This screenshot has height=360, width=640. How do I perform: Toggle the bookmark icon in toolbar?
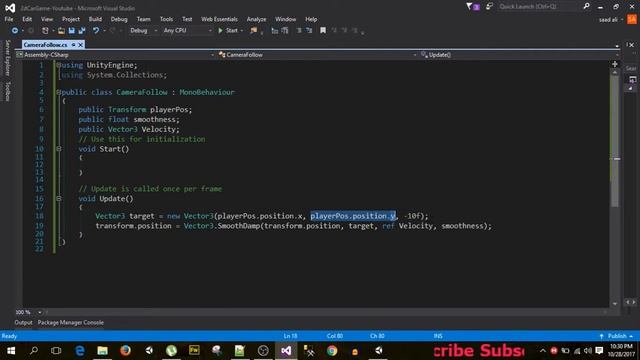tap(323, 31)
